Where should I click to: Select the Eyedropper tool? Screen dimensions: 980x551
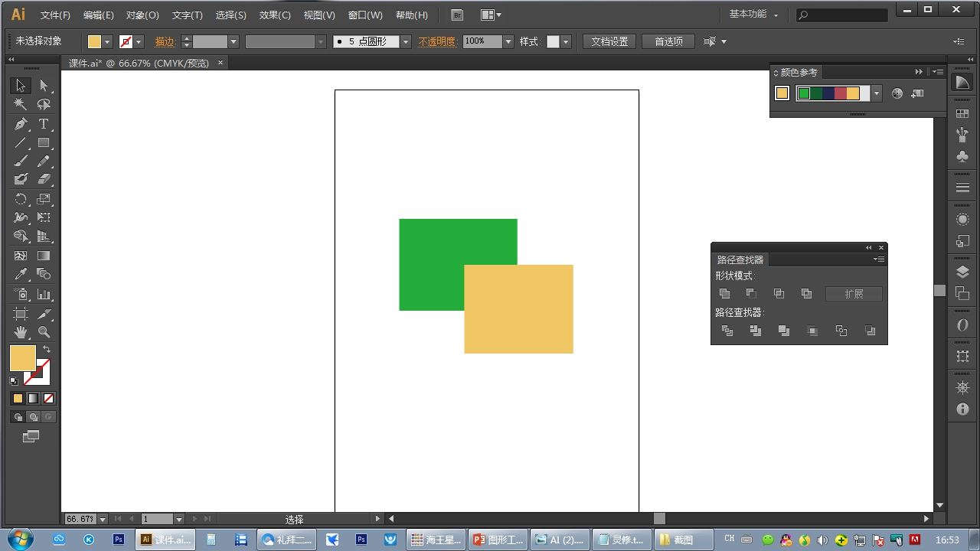21,274
